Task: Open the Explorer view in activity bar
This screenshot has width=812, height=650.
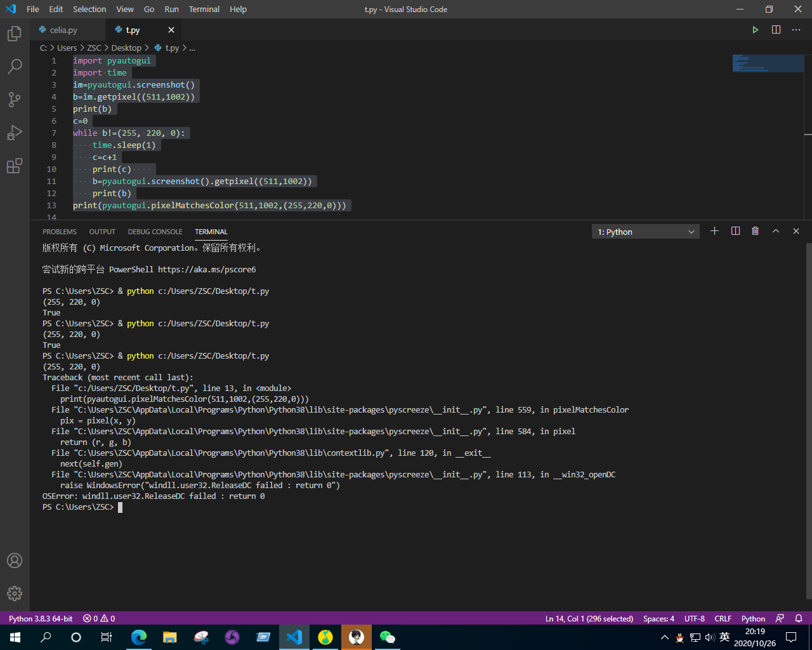Action: coord(15,33)
